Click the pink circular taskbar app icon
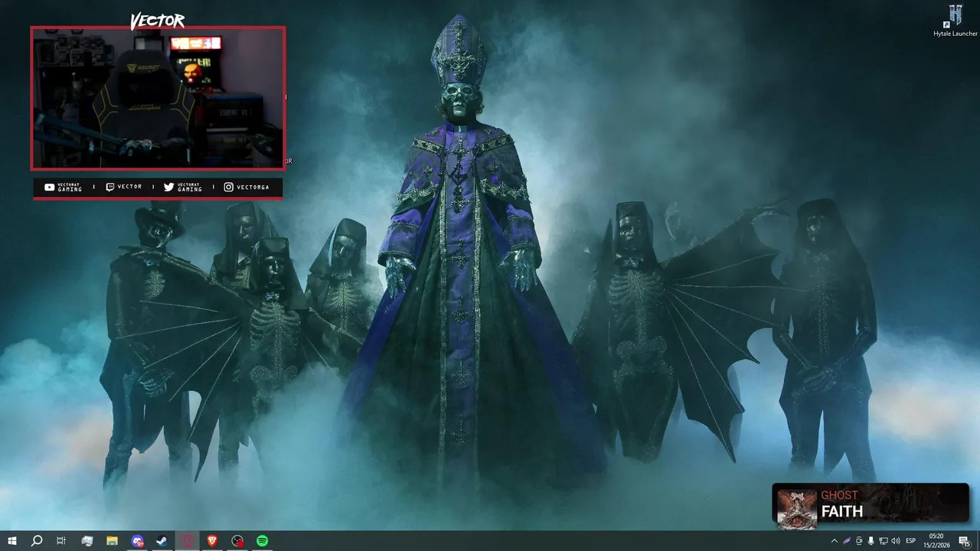 point(188,541)
